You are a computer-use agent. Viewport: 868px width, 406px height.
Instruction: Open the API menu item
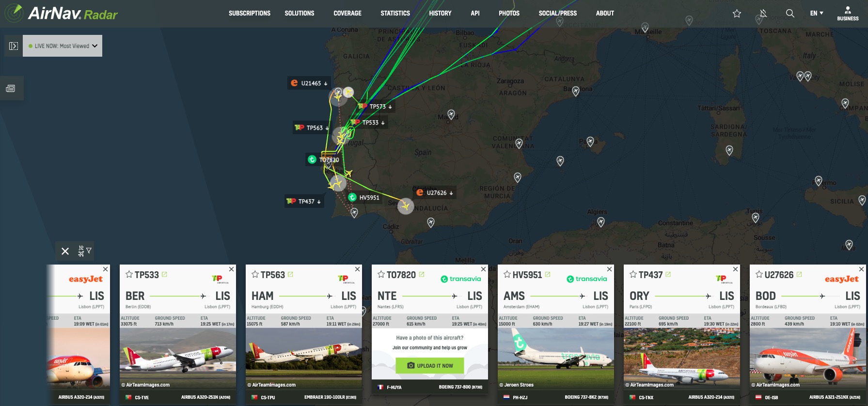click(x=475, y=14)
